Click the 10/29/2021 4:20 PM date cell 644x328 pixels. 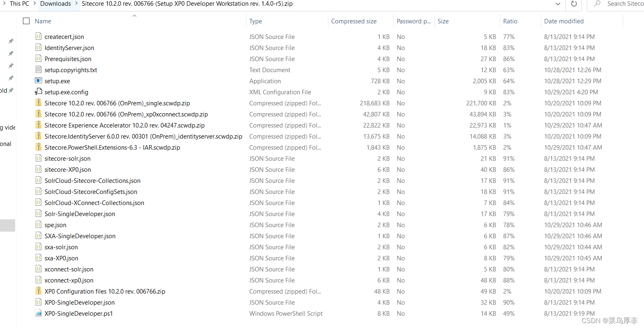coord(571,92)
